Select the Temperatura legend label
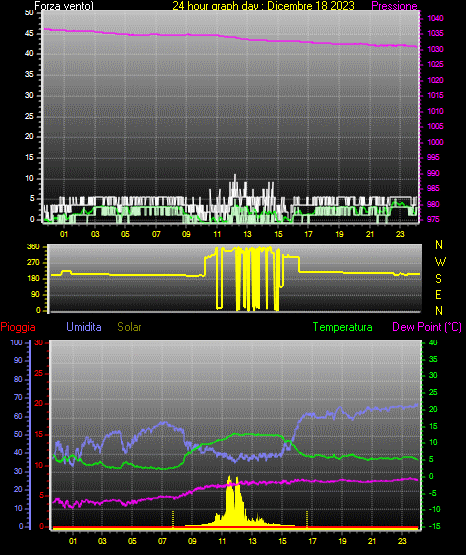Image resolution: width=466 pixels, height=555 pixels. 343,327
